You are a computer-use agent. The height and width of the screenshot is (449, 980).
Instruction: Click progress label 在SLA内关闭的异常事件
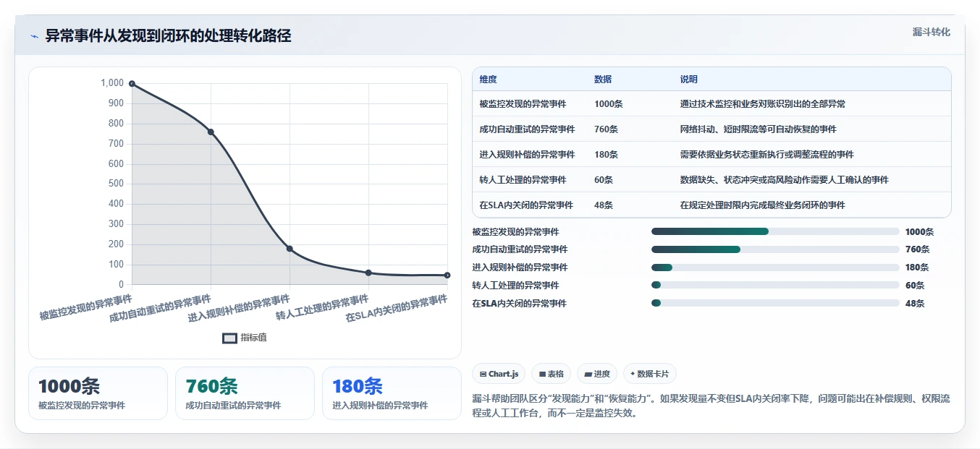pyautogui.click(x=519, y=304)
